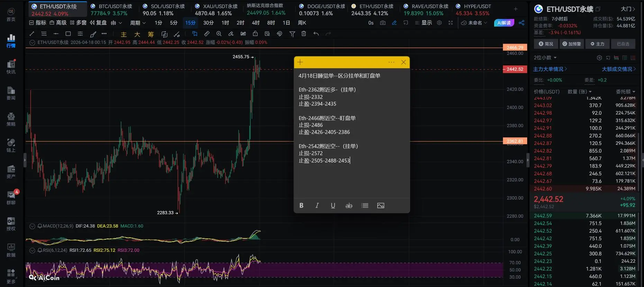Expand more drawing tools with three dots

pyautogui.click(x=104, y=34)
